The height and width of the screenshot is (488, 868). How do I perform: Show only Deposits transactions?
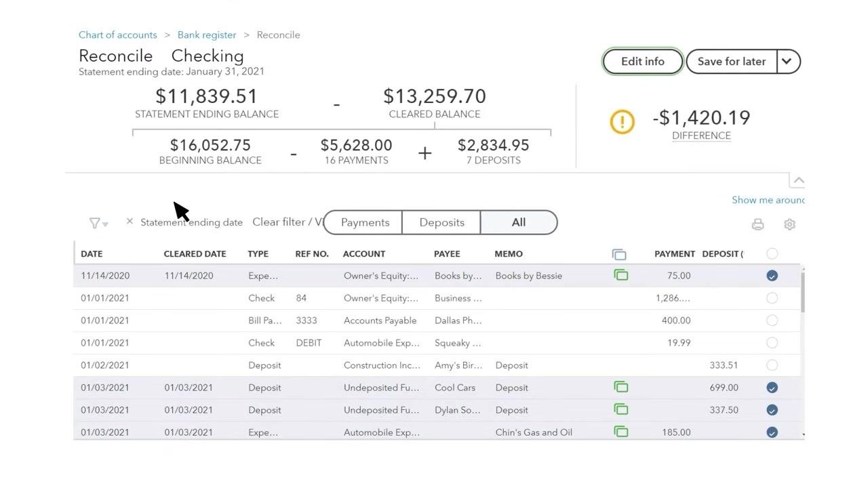tap(441, 222)
